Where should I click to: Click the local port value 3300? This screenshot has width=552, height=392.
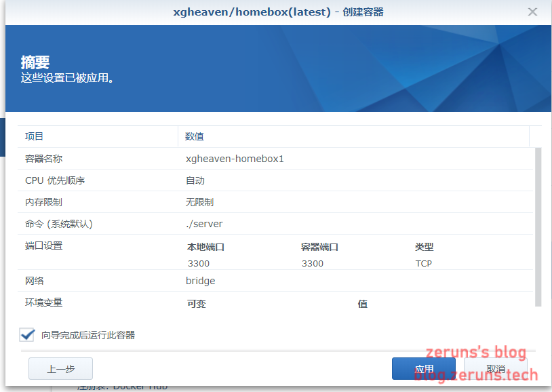pyautogui.click(x=199, y=263)
